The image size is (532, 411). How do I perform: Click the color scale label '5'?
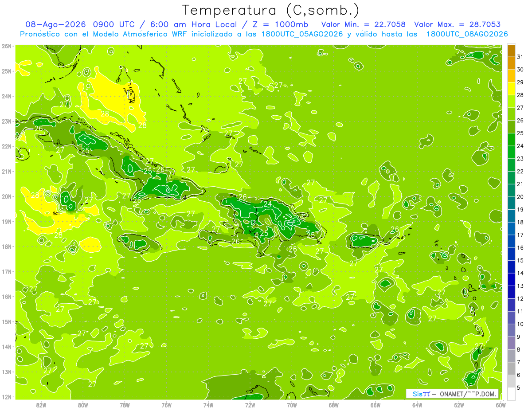519,388
